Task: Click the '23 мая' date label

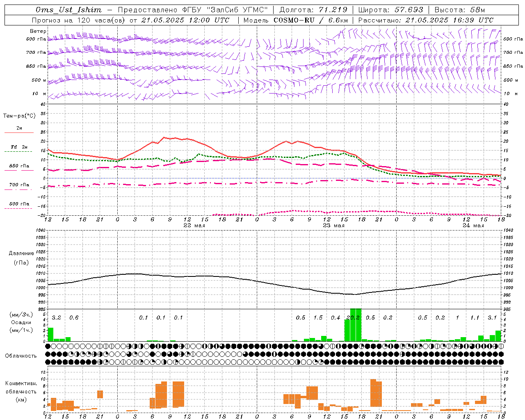Action: coord(334,225)
